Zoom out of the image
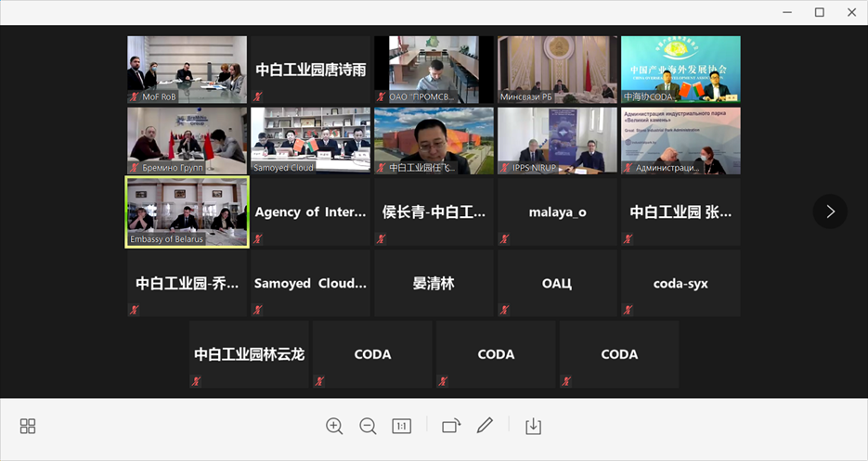 (x=368, y=426)
